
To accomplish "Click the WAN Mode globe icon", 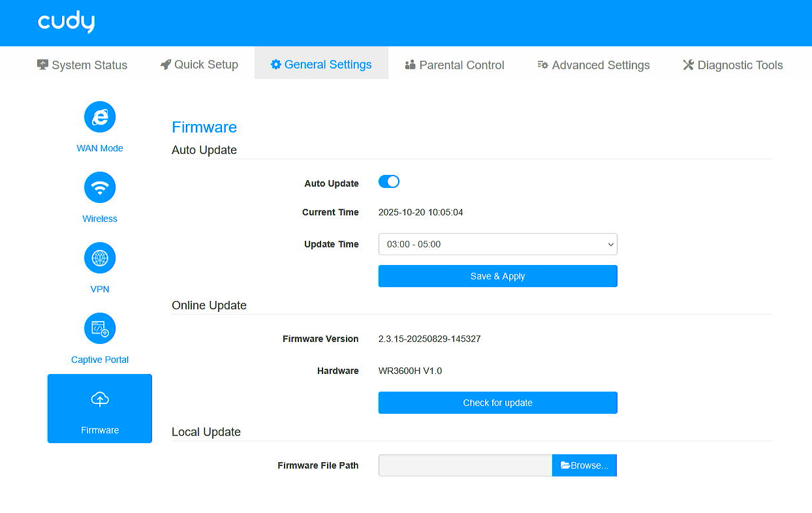I will click(100, 117).
